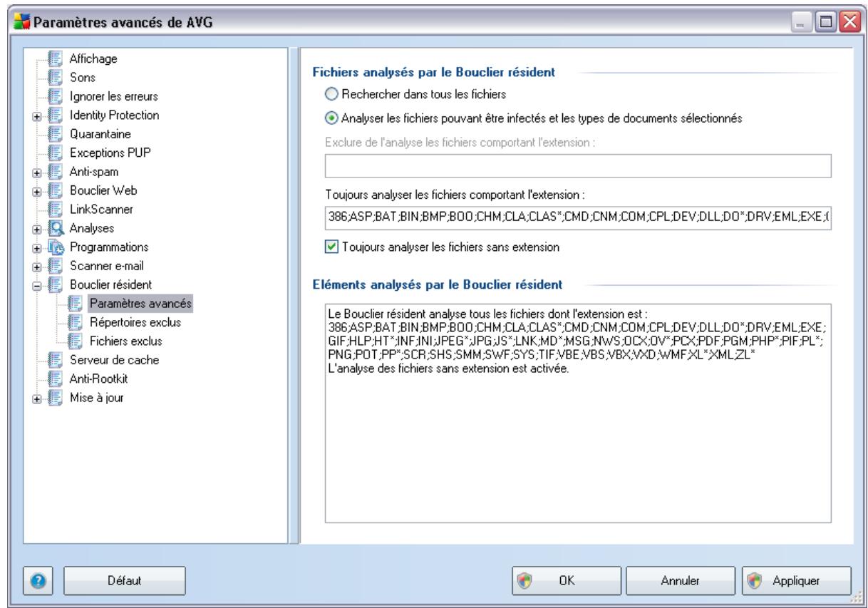Expand the Programmations node
Screen dimensions: 868x608
coord(36,247)
